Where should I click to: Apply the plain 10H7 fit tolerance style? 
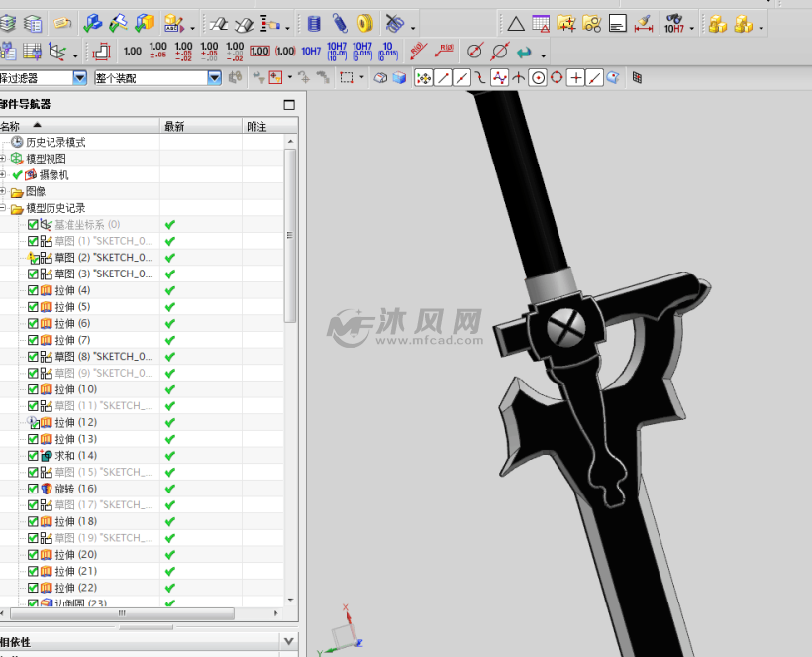click(x=311, y=51)
